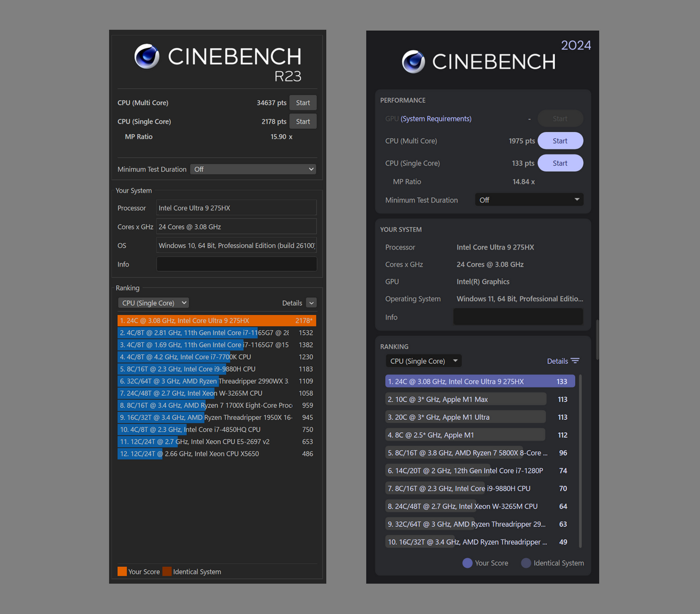Image resolution: width=700 pixels, height=614 pixels.
Task: Select R23 ranking row Ryzen 7 1700X
Action: pos(216,405)
